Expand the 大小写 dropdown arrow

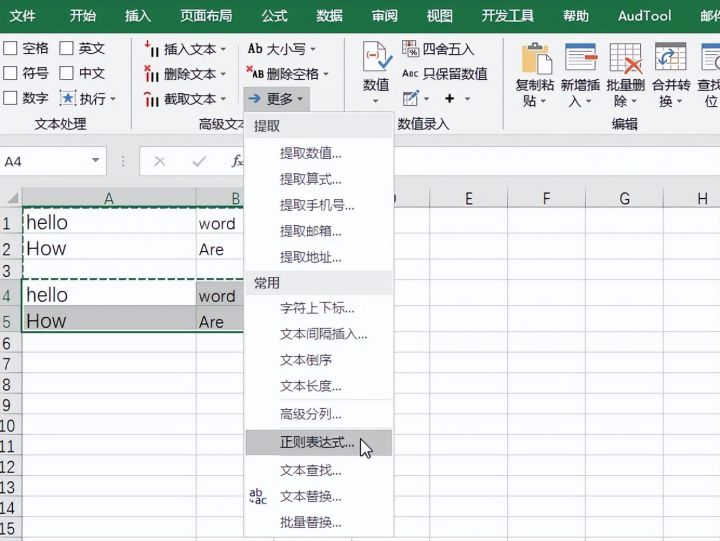pyautogui.click(x=313, y=49)
